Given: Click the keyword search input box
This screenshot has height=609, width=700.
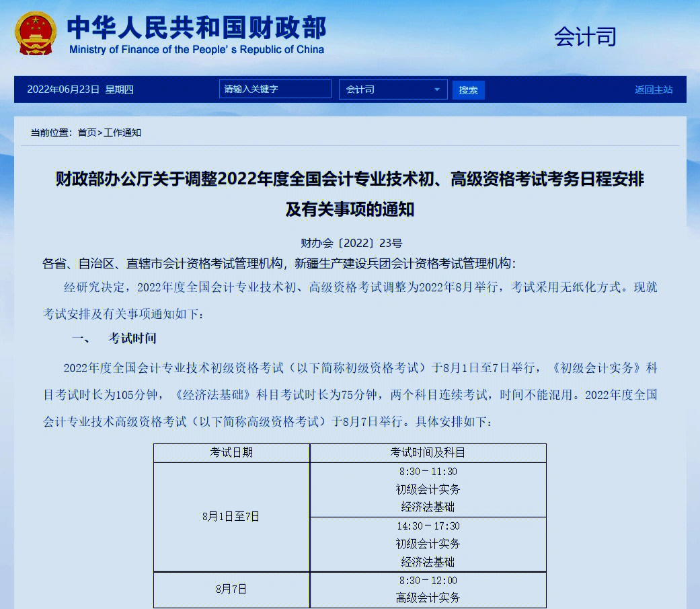Looking at the screenshot, I should point(274,89).
